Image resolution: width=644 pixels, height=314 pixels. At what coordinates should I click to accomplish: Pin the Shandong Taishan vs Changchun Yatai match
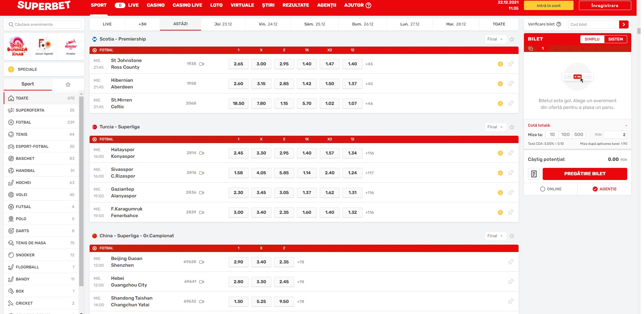point(511,301)
